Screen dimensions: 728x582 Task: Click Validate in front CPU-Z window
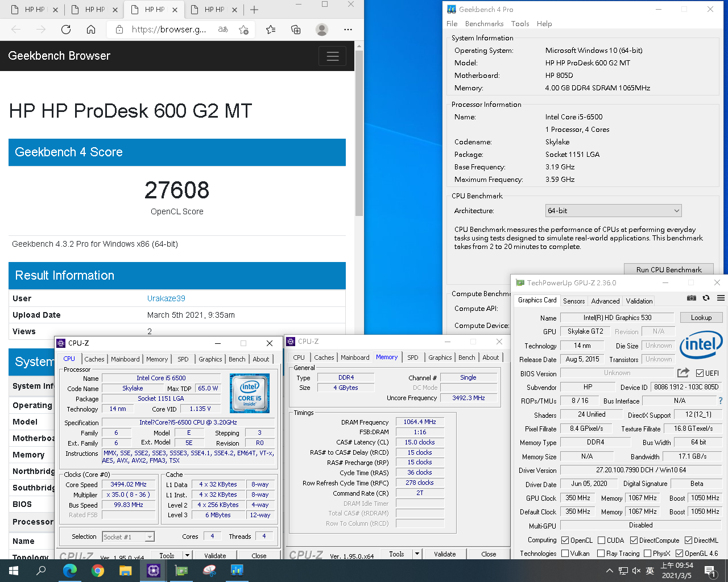(x=215, y=555)
